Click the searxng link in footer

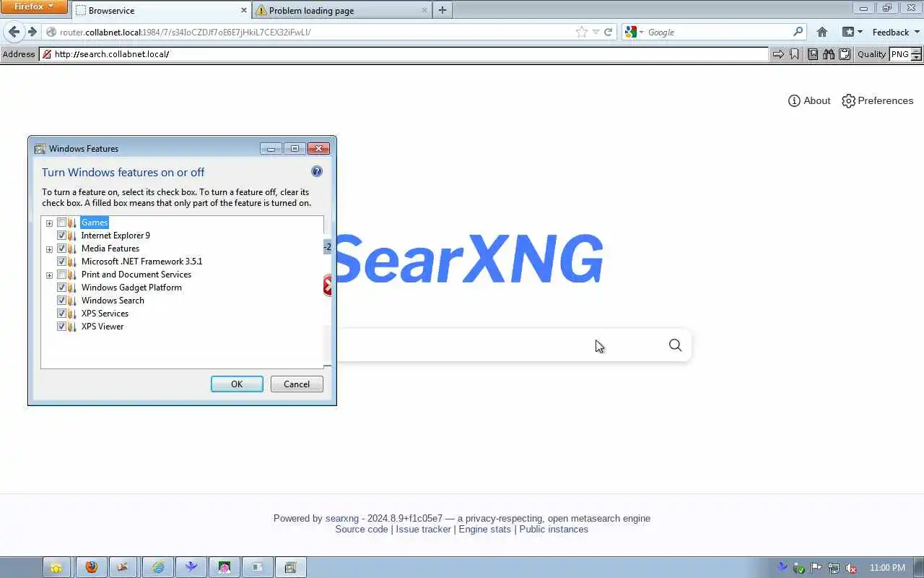[342, 518]
